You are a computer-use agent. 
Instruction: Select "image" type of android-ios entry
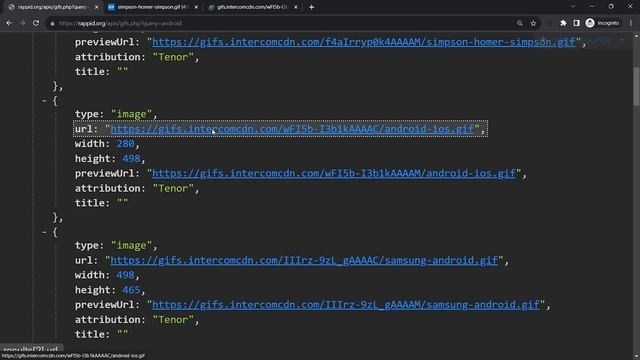pos(131,114)
